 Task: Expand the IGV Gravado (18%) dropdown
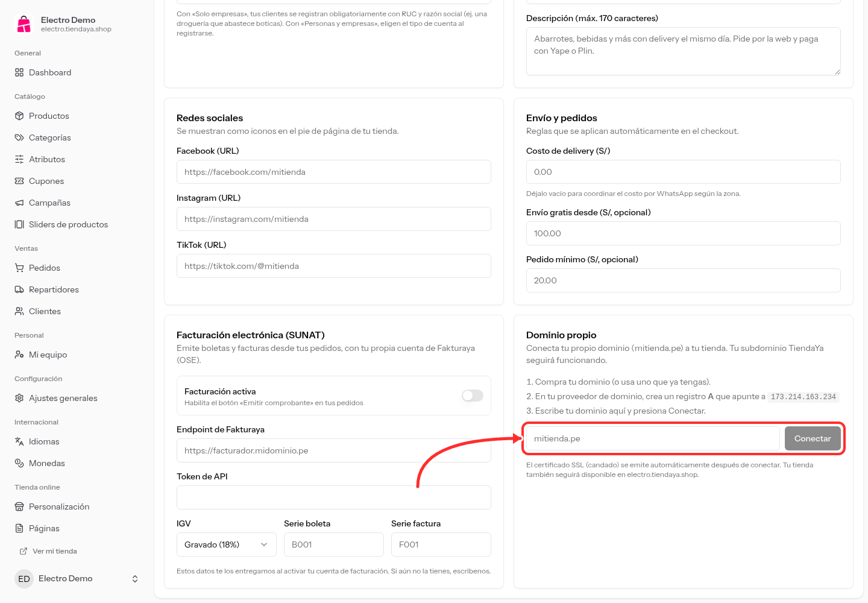[227, 545]
